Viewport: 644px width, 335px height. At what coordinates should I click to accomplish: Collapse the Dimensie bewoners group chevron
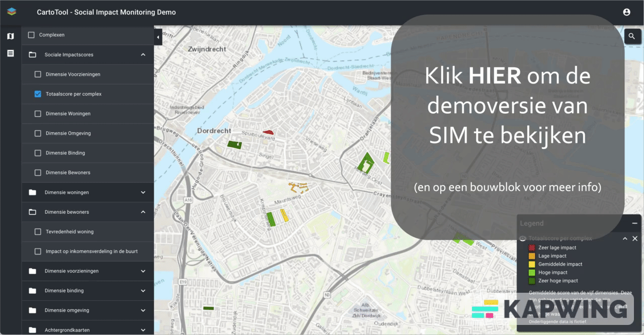pyautogui.click(x=143, y=212)
